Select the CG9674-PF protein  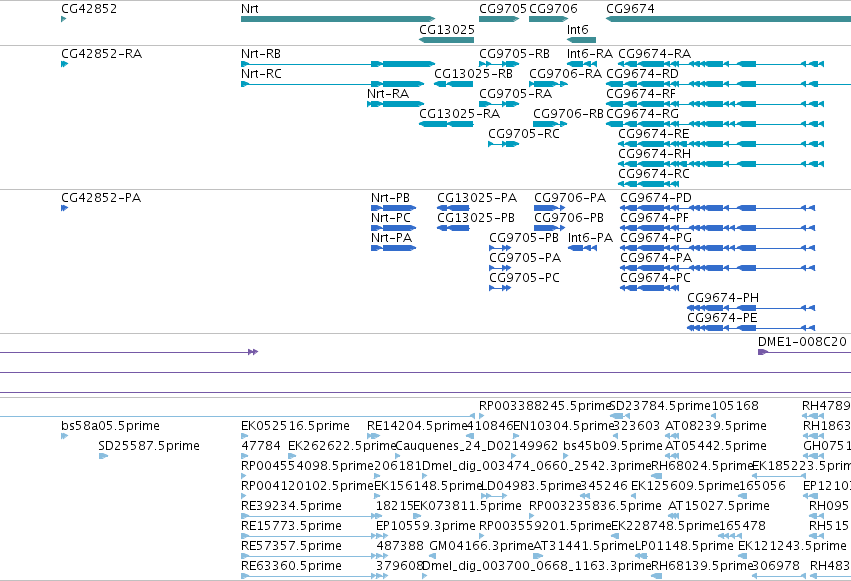(x=717, y=228)
